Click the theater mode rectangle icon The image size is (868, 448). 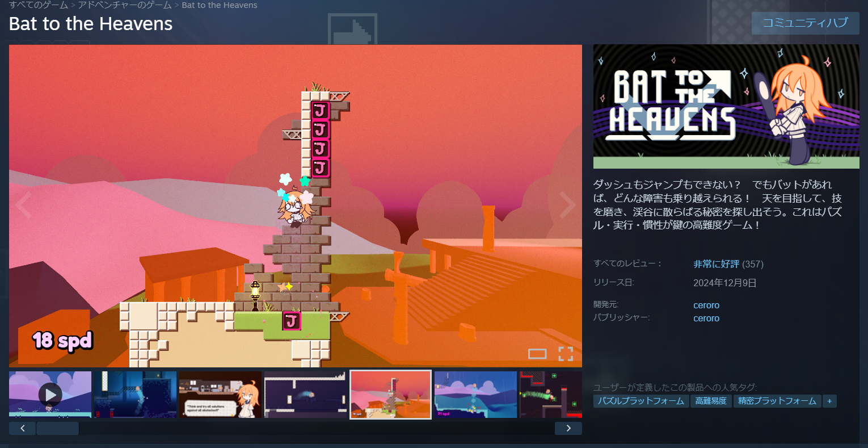tap(537, 354)
